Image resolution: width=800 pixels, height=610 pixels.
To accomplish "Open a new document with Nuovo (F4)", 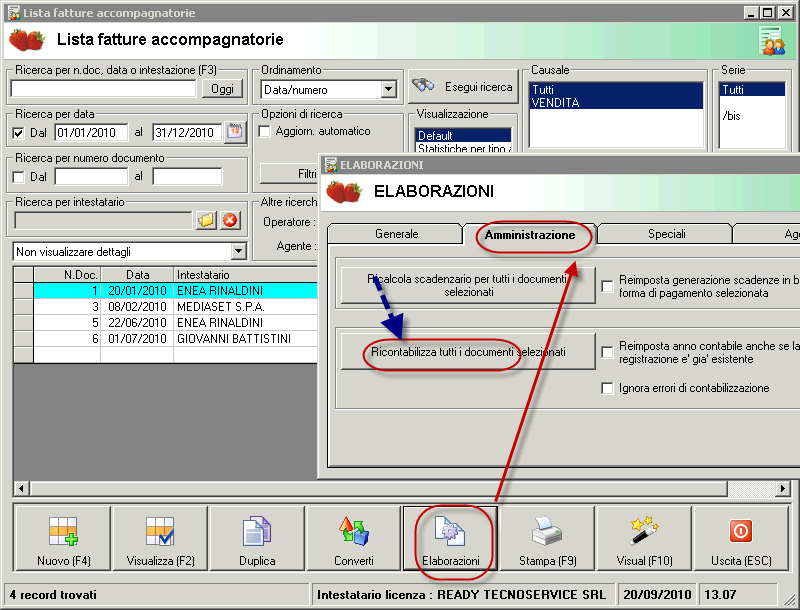I will [x=63, y=539].
